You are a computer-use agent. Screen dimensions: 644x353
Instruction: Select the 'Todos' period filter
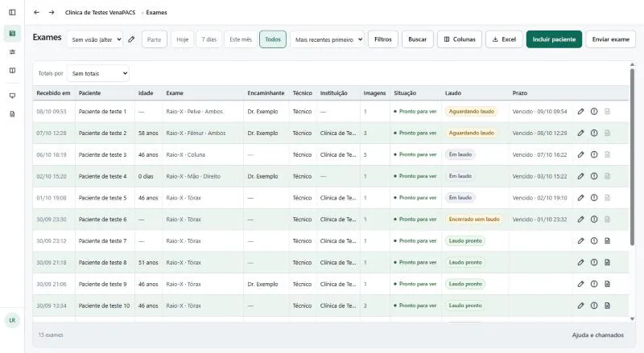[x=273, y=39]
